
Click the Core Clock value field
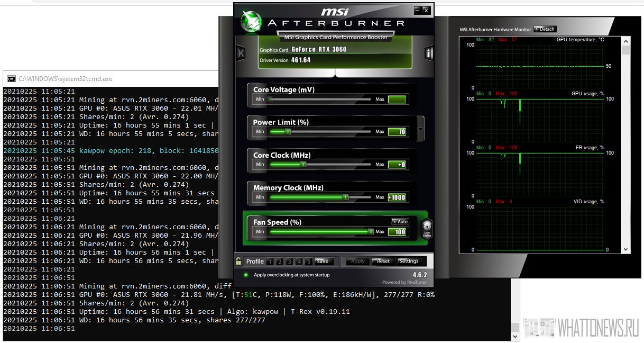point(398,165)
